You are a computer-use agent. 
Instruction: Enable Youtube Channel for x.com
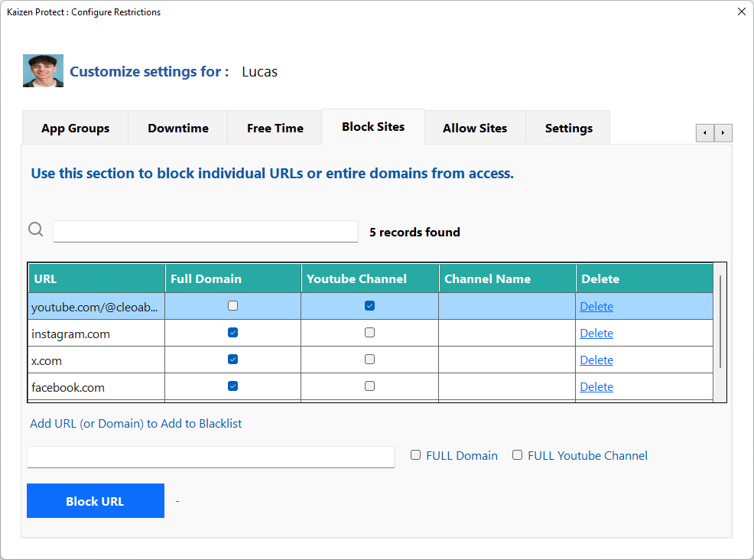click(369, 359)
